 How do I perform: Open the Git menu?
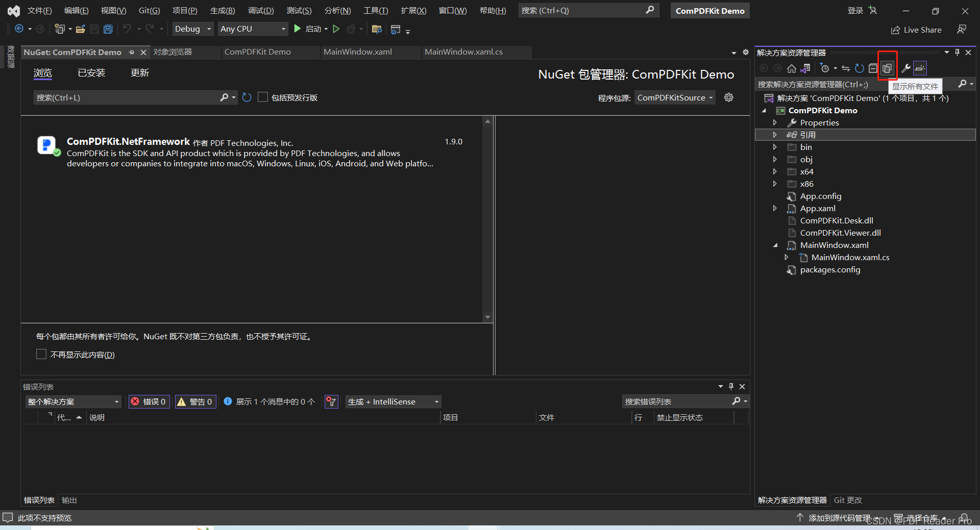pyautogui.click(x=149, y=10)
